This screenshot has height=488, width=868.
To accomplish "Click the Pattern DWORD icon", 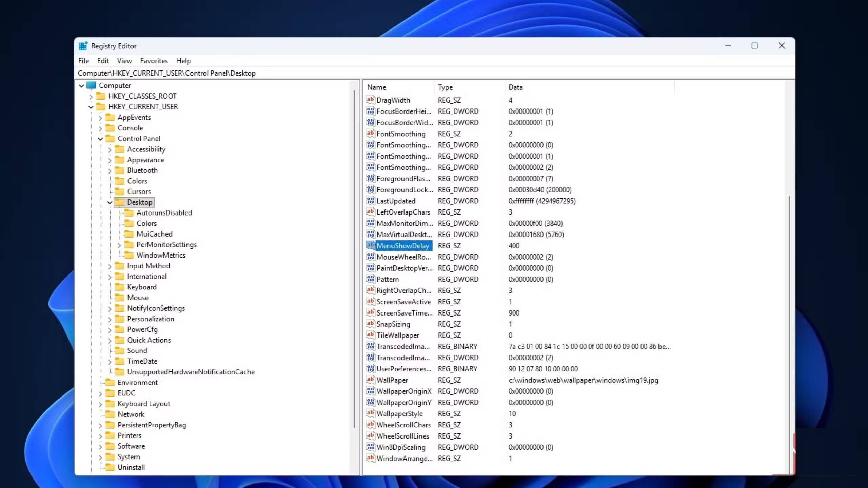I will coord(370,279).
